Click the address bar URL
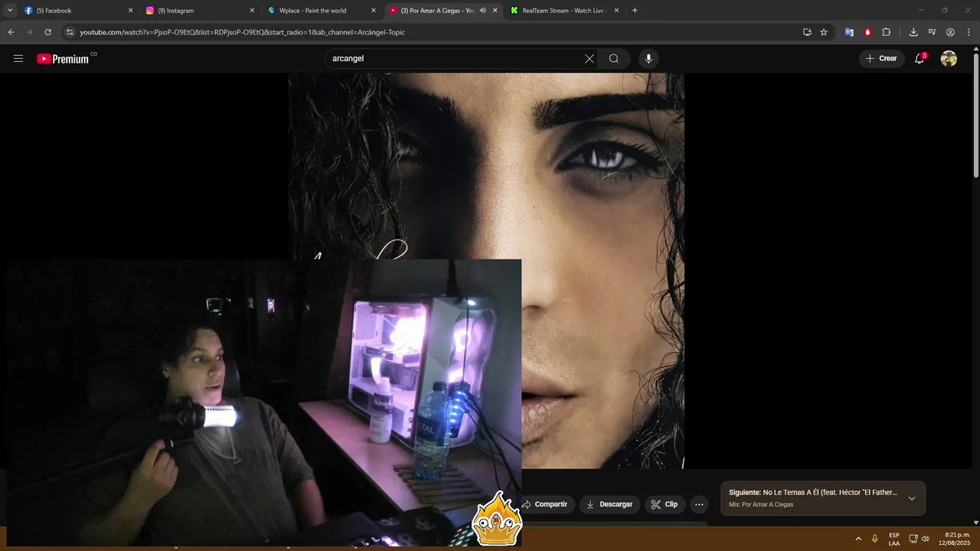Image resolution: width=980 pixels, height=551 pixels. coord(242,32)
